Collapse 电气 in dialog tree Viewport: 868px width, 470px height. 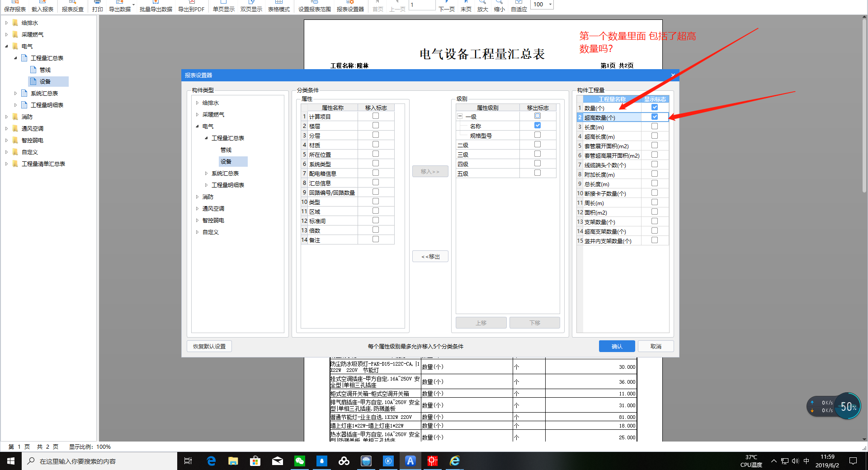click(x=197, y=127)
